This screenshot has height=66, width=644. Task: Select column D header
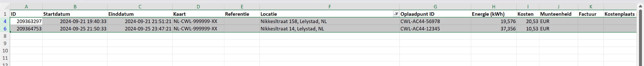tap(198, 7)
